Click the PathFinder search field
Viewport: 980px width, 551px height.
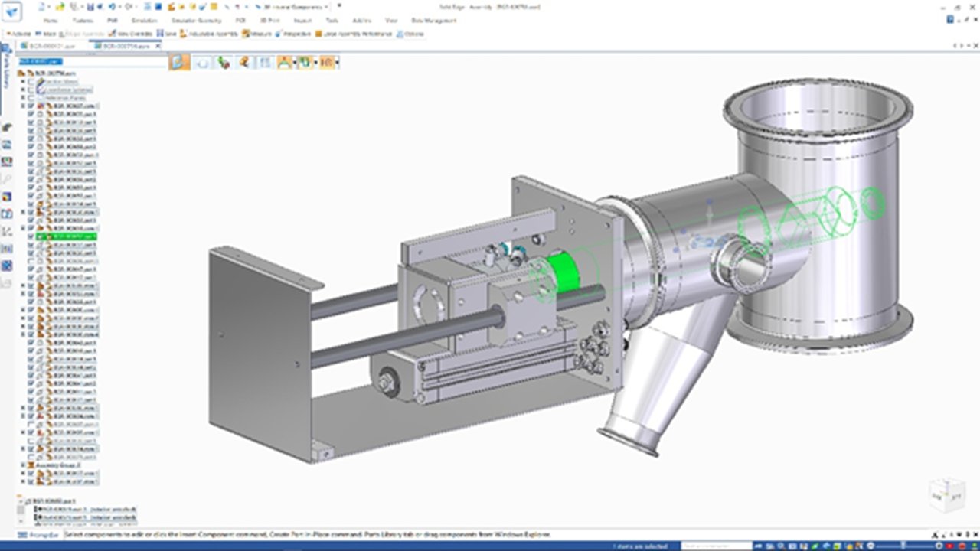[x=92, y=61]
